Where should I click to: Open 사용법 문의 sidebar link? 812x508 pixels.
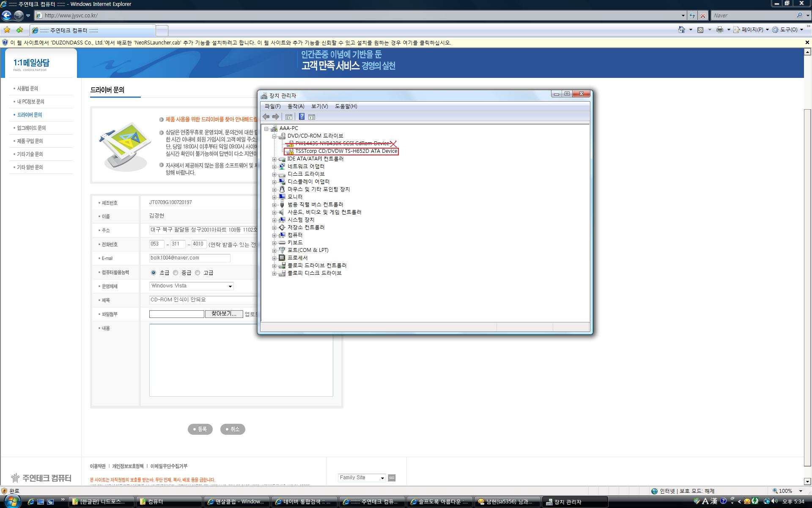pyautogui.click(x=27, y=88)
